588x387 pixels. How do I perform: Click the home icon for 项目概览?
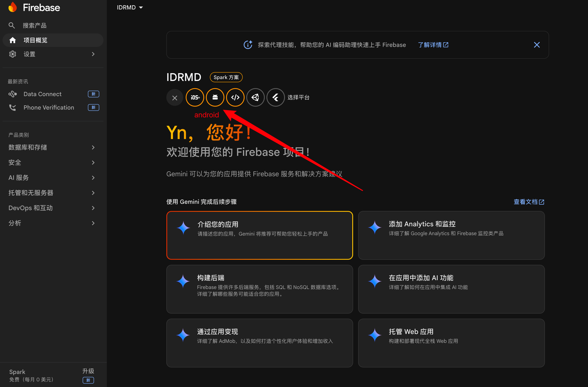click(x=12, y=40)
